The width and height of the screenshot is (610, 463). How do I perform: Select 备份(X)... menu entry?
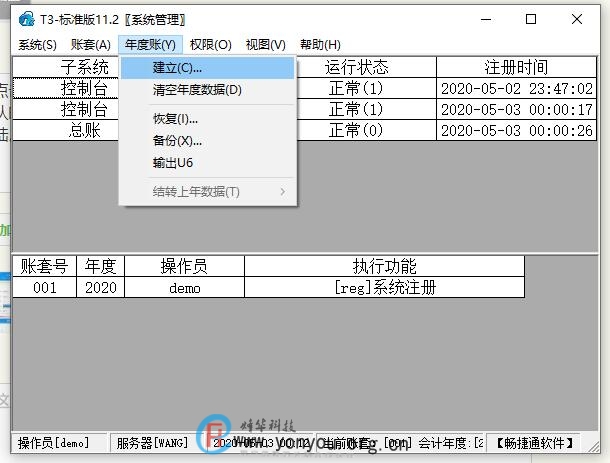[x=208, y=140]
